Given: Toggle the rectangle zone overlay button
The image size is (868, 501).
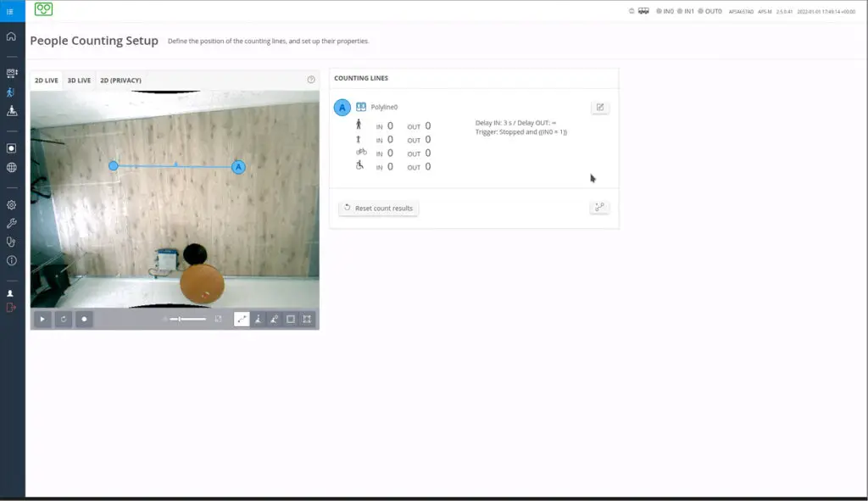Looking at the screenshot, I should pyautogui.click(x=291, y=320).
